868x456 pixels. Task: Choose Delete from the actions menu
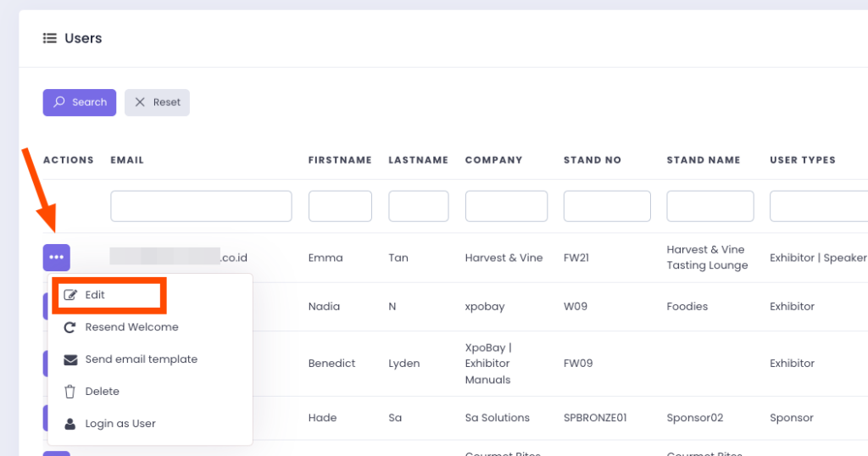pyautogui.click(x=102, y=392)
